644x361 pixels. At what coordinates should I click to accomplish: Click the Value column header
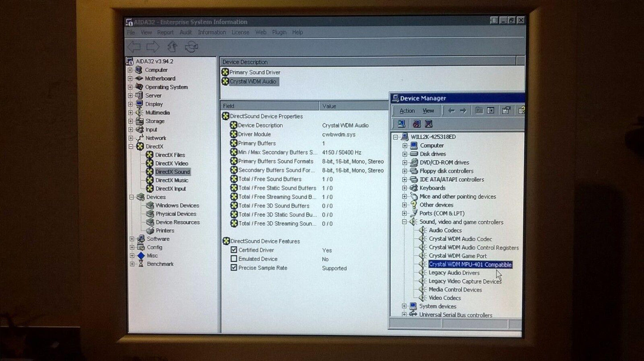[329, 106]
